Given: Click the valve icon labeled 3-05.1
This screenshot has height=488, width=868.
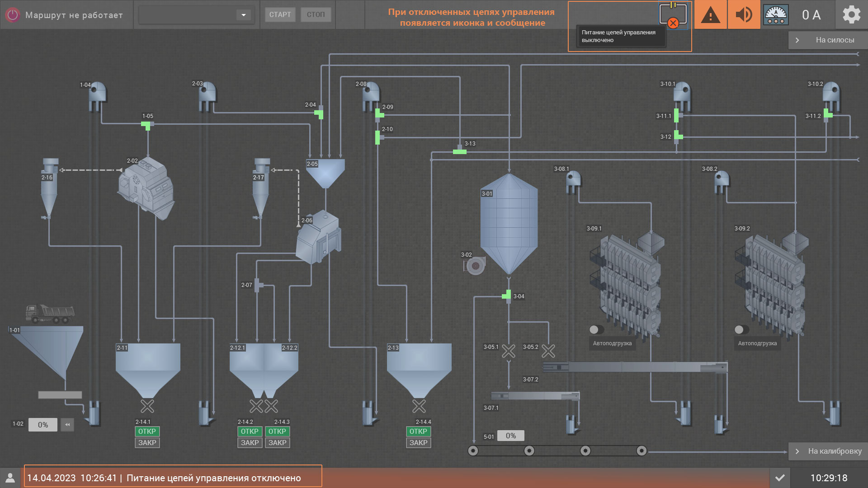Looking at the screenshot, I should click(x=508, y=351).
